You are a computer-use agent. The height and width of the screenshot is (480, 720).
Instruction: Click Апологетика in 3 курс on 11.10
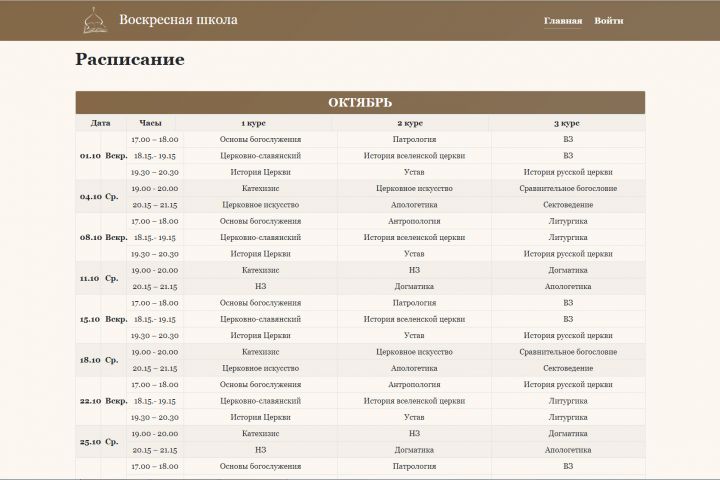coord(568,287)
